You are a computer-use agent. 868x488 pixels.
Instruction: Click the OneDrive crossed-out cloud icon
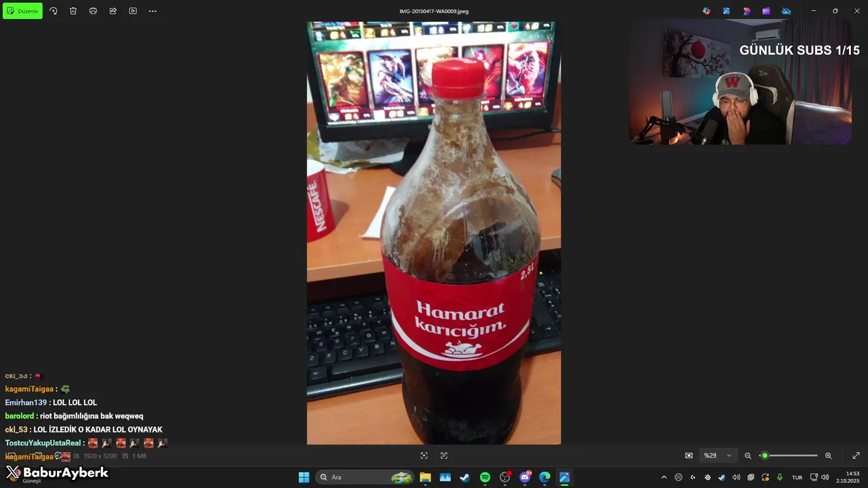[x=787, y=11]
